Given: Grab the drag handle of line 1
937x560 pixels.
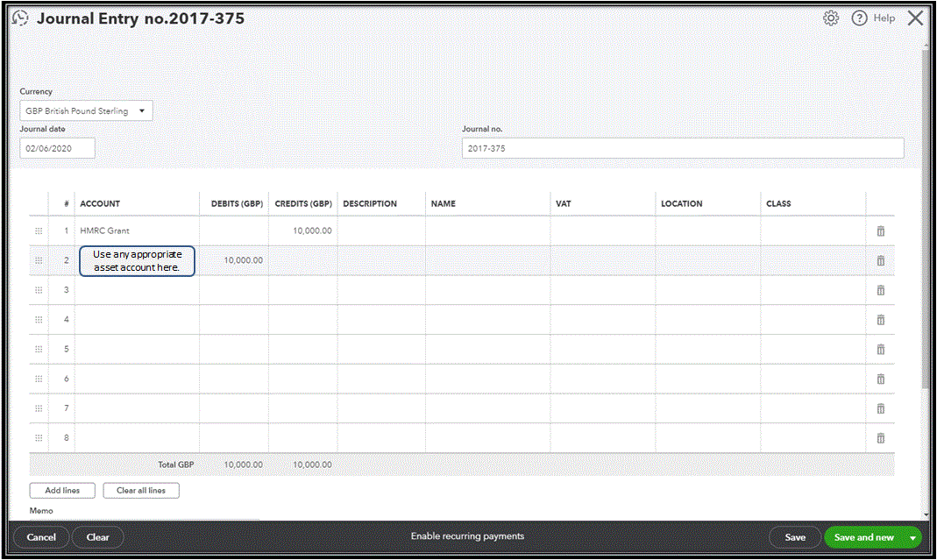Looking at the screenshot, I should (39, 230).
